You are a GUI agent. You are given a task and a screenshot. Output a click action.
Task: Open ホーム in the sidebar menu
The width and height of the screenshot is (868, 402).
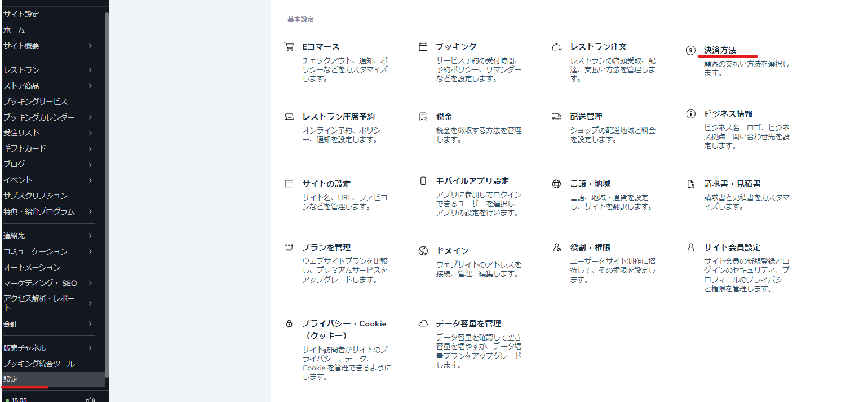pos(14,30)
